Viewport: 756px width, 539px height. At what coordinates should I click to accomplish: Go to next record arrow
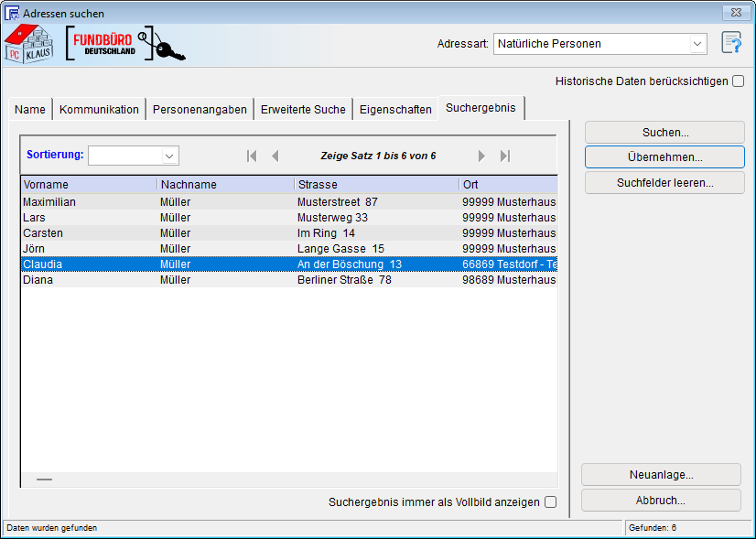click(x=481, y=156)
